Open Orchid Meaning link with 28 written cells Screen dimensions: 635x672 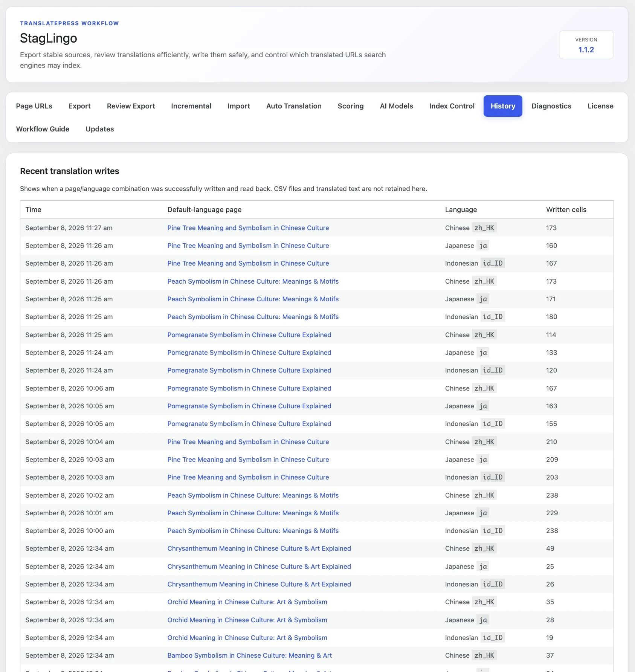(x=247, y=620)
